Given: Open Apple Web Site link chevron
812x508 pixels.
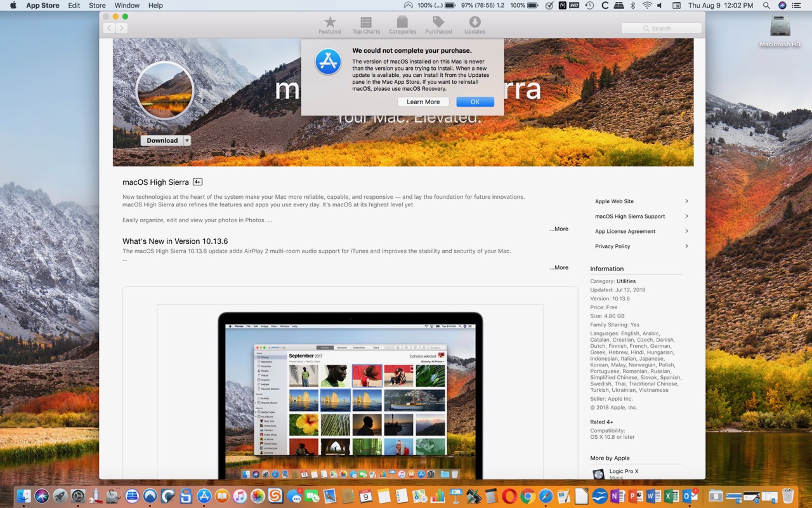Looking at the screenshot, I should (686, 201).
